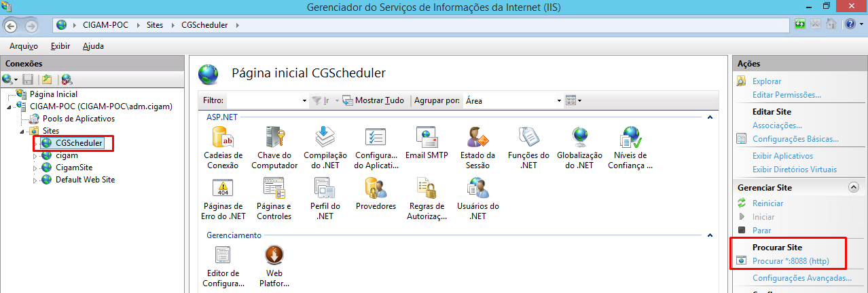Open the view mode dropdown button
The image size is (868, 293).
click(x=574, y=100)
